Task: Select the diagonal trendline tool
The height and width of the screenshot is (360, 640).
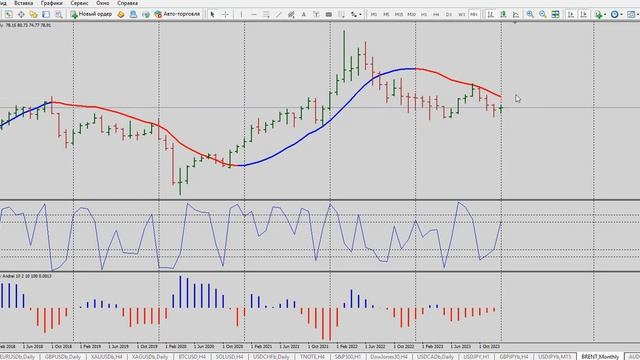Action: coord(278,14)
